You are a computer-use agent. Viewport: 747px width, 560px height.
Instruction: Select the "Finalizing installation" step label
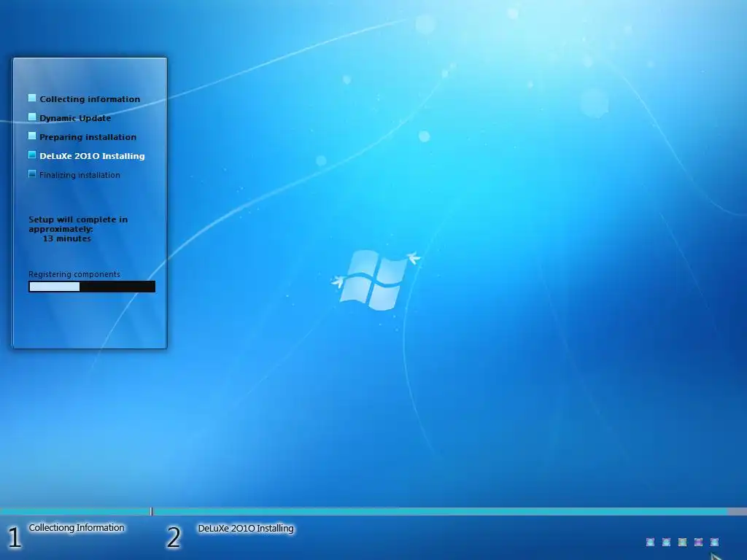coord(80,175)
